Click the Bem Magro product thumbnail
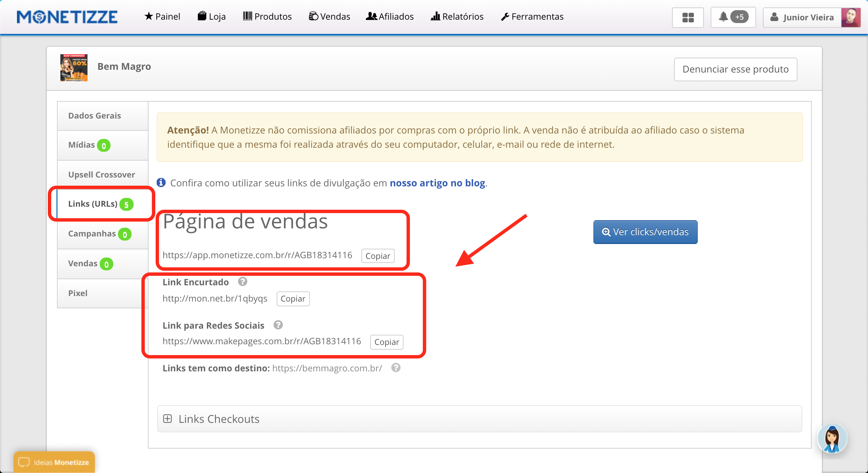Image resolution: width=868 pixels, height=473 pixels. pyautogui.click(x=74, y=67)
